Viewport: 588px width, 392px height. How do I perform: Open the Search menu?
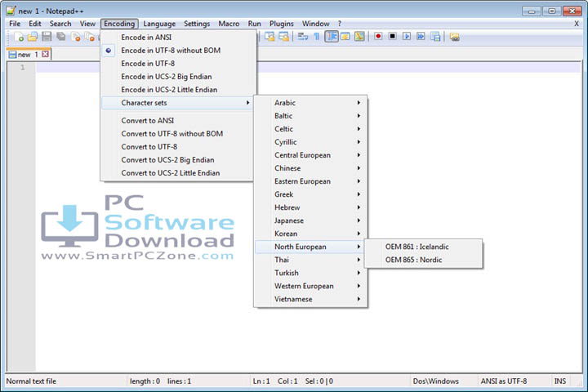60,24
